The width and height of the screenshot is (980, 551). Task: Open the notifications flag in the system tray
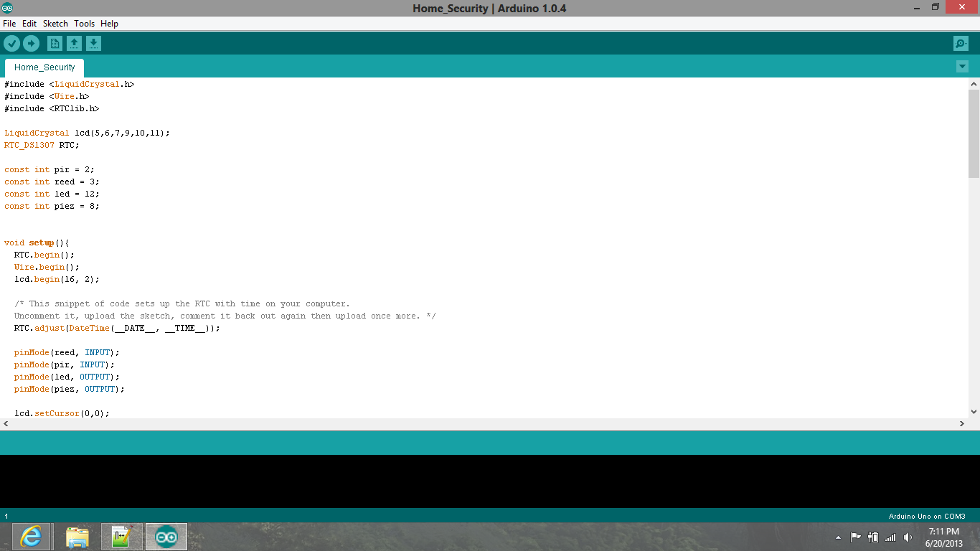pos(855,536)
